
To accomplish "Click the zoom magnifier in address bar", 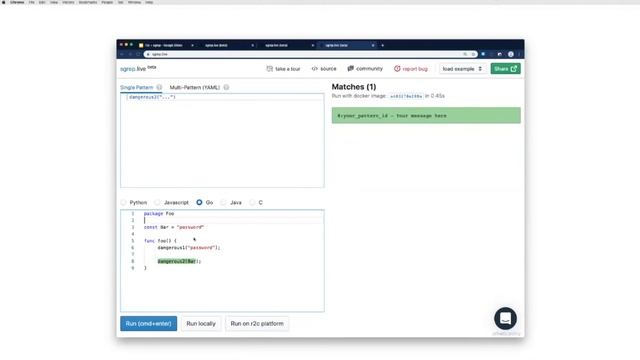I will click(465, 54).
